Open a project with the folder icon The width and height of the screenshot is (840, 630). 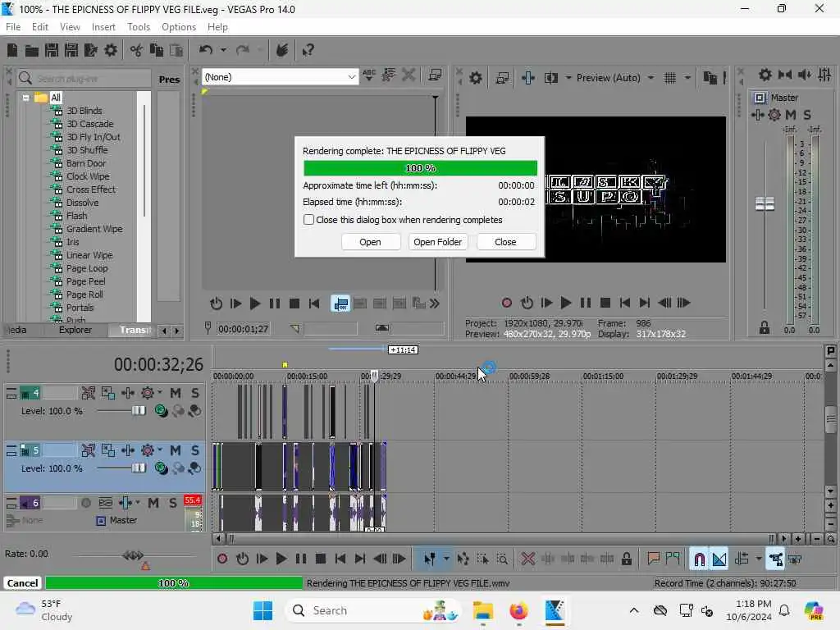(x=32, y=50)
